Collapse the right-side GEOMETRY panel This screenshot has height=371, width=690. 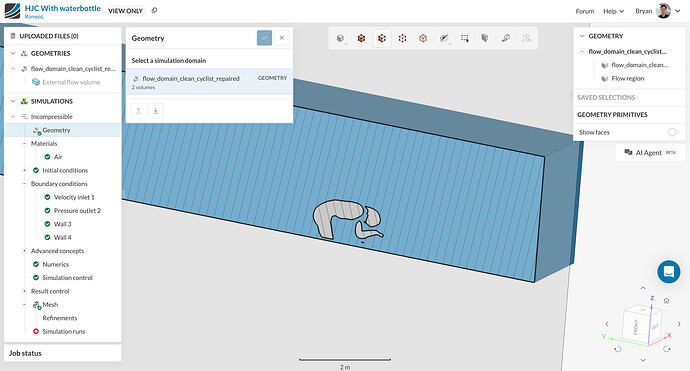coord(582,36)
